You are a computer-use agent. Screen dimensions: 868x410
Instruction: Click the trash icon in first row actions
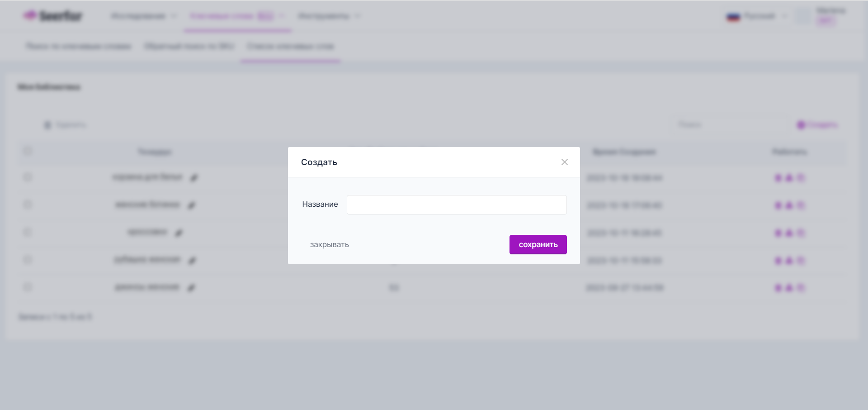click(x=801, y=178)
